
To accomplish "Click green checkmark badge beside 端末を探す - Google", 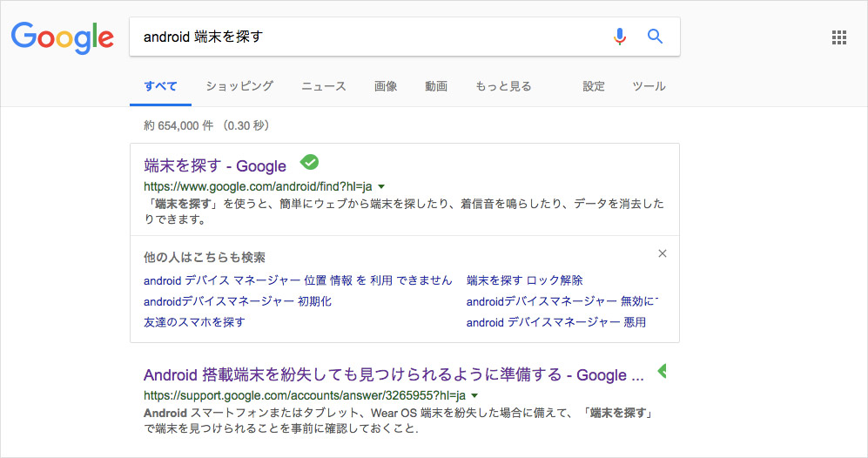I will [x=309, y=162].
